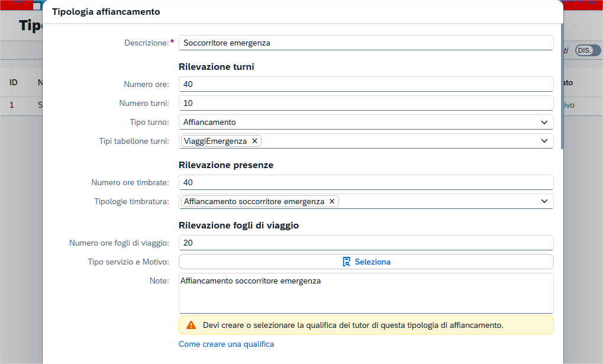Click the ID column header

tap(14, 83)
